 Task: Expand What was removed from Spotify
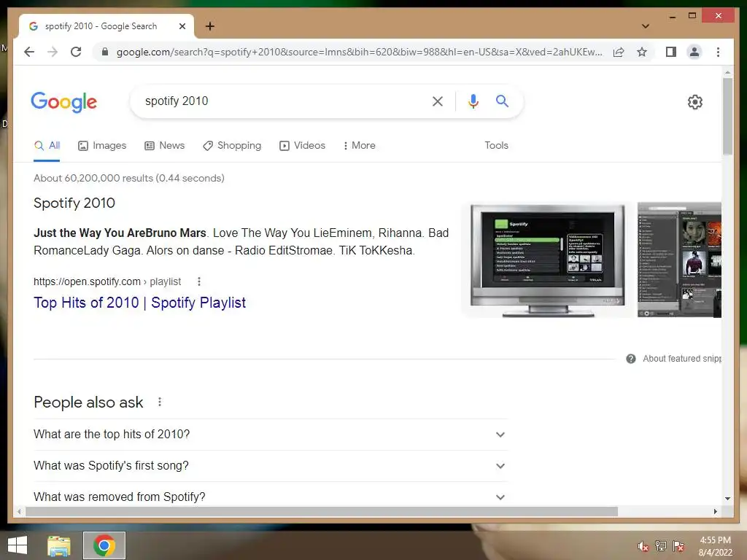(x=271, y=497)
